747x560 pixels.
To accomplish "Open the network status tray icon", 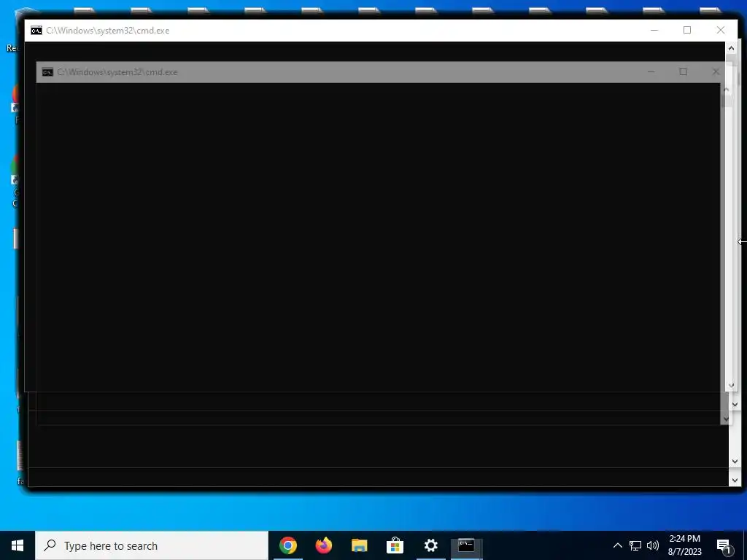I will click(x=635, y=545).
